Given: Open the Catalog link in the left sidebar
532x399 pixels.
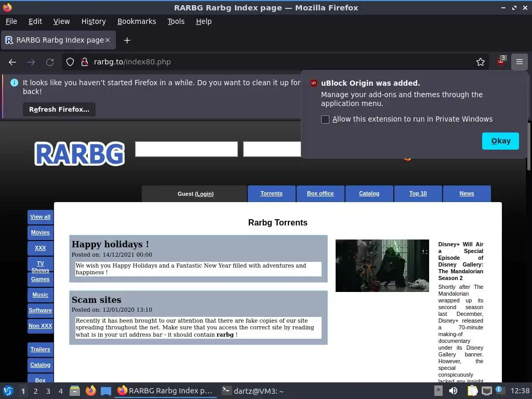Looking at the screenshot, I should pyautogui.click(x=41, y=365).
